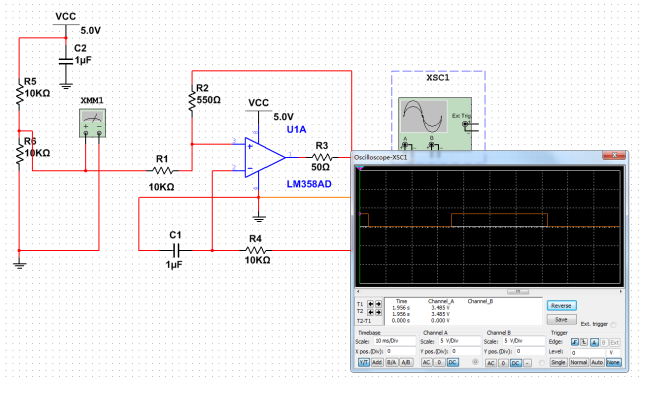Click scrollbar right arrow under waveform
Screen dimensions: 656x394
point(621,291)
